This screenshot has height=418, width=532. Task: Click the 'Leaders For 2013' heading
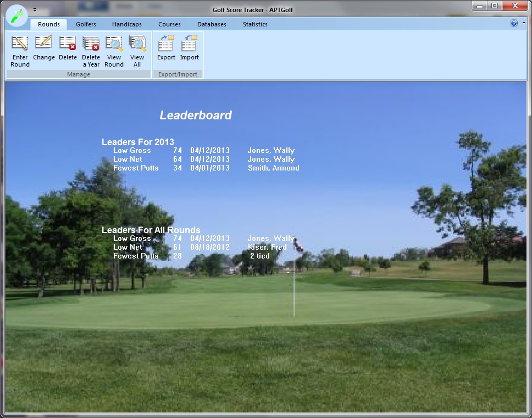(x=138, y=142)
